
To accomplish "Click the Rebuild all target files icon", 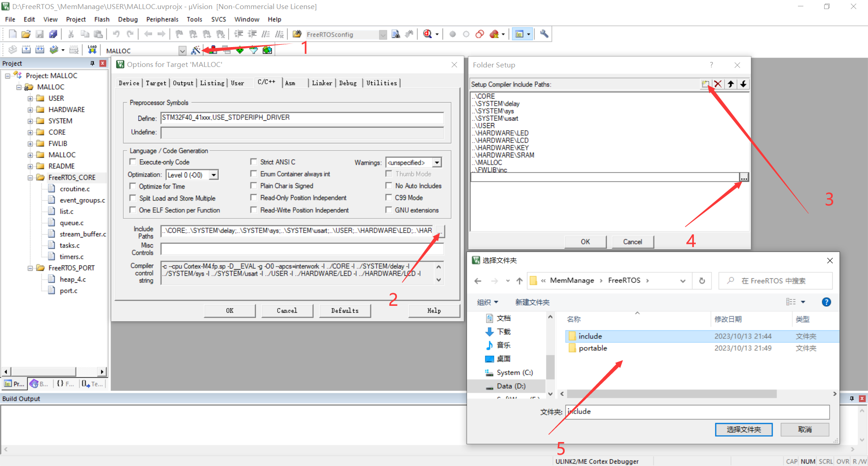I will [40, 50].
